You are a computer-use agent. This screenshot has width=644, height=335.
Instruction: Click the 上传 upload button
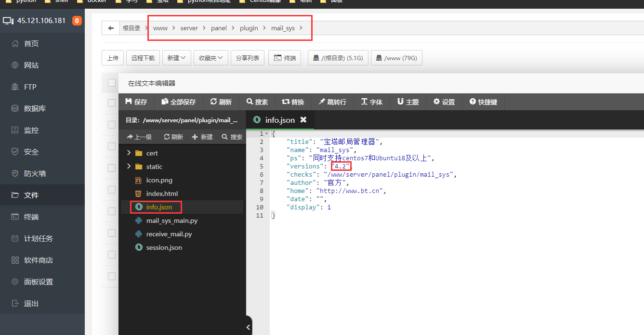[113, 58]
